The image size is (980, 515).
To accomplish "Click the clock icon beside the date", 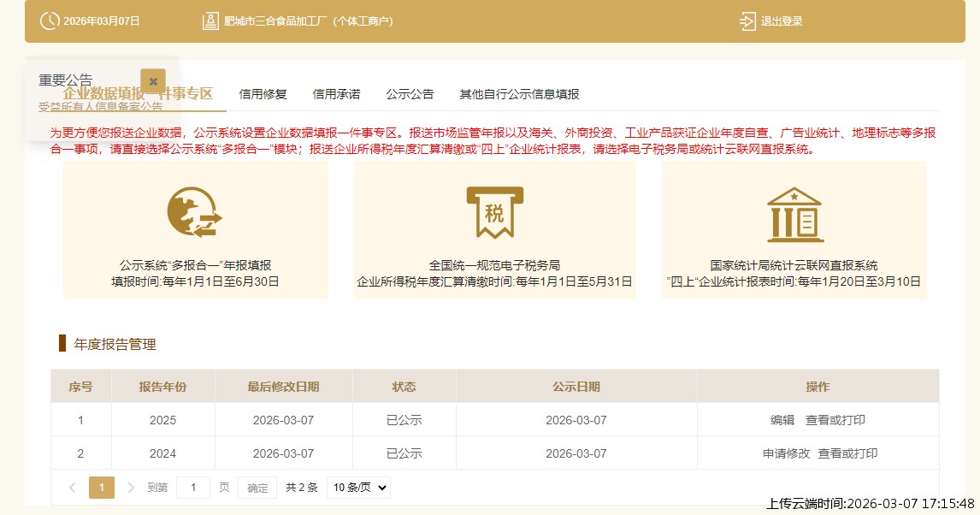I will [50, 21].
